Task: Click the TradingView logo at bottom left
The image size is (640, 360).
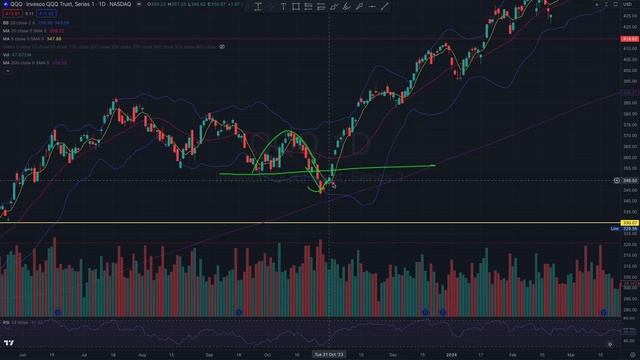Action: click(9, 343)
